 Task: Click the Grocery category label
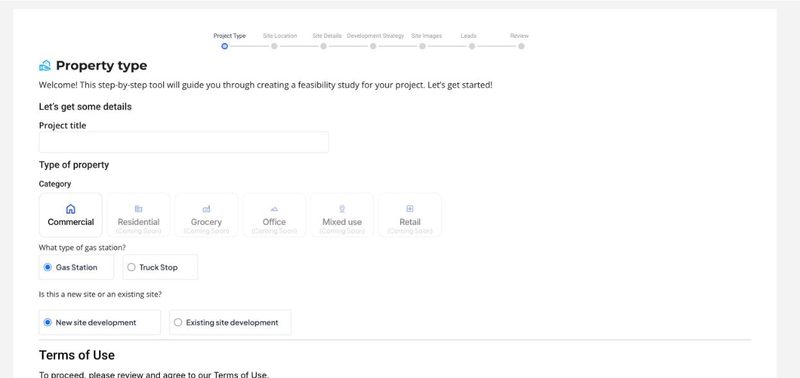coord(206,222)
